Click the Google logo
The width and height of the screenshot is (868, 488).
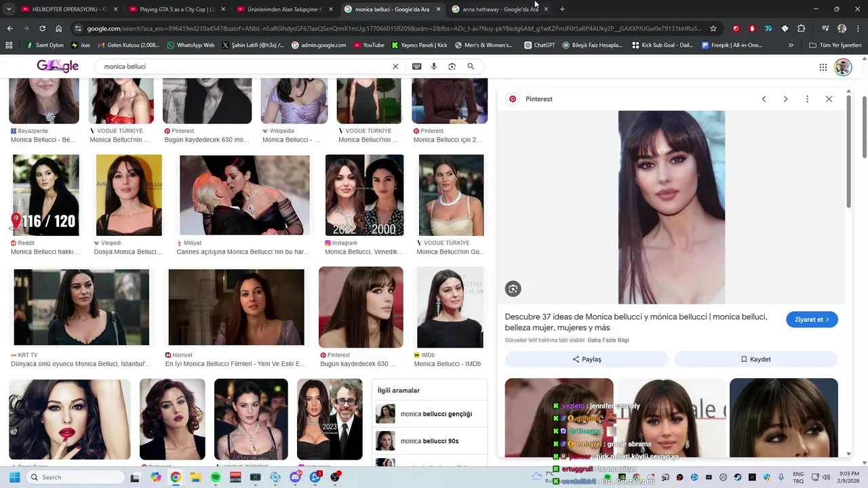(58, 66)
